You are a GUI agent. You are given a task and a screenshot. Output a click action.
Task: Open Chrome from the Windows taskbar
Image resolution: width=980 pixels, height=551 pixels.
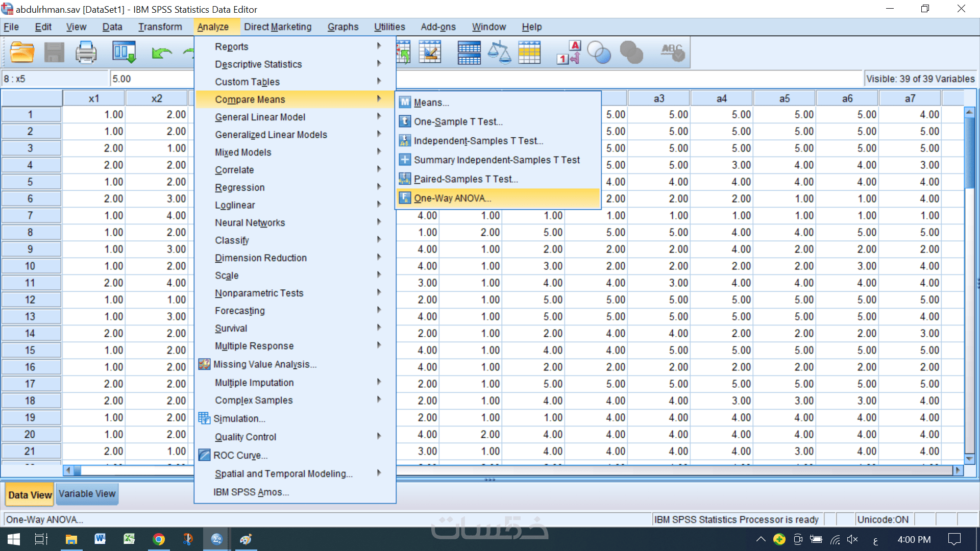click(159, 539)
